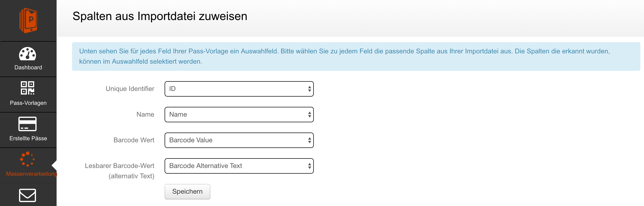Open Erstellte Pässe menu label
The height and width of the screenshot is (206, 644).
click(28, 138)
